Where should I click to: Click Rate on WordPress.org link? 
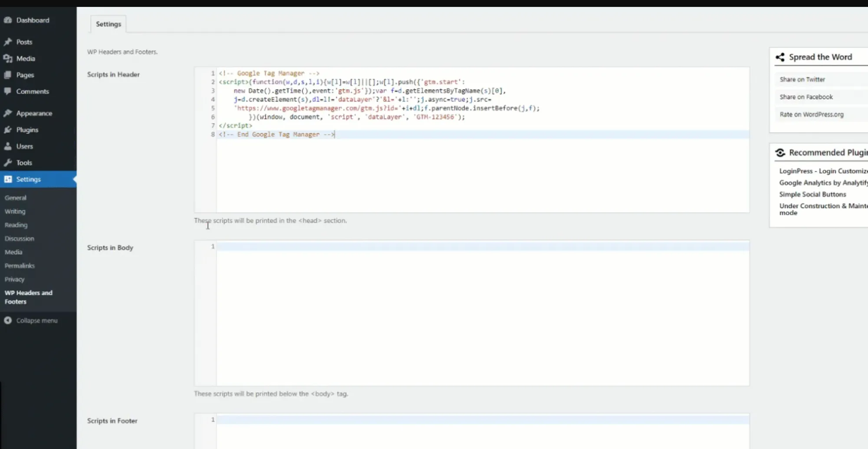click(x=811, y=115)
